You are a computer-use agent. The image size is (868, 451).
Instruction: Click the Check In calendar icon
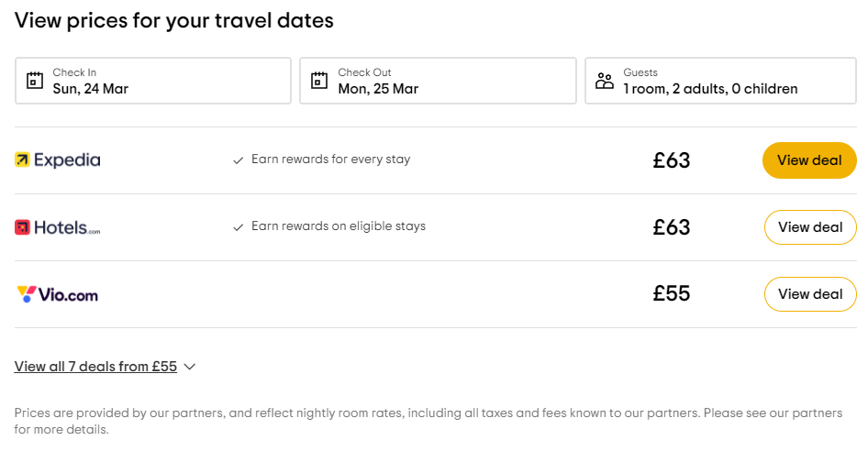tap(35, 81)
